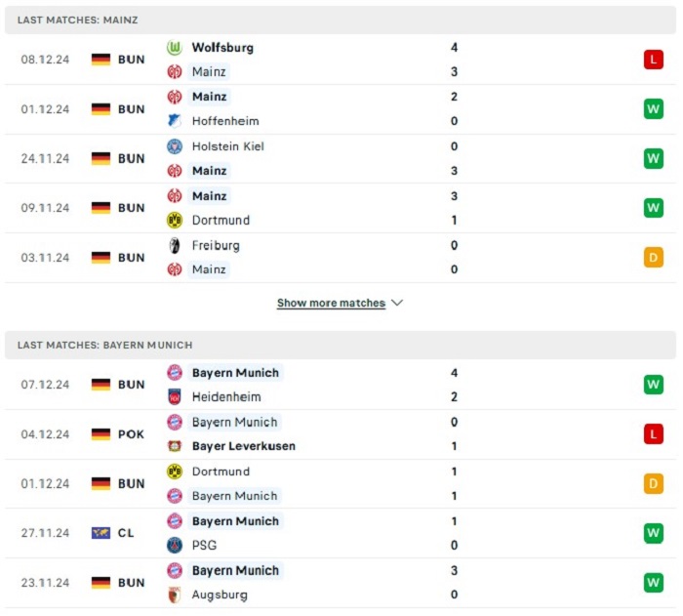This screenshot has width=683, height=616.
Task: Click the Champions League competition icon
Action: [100, 533]
